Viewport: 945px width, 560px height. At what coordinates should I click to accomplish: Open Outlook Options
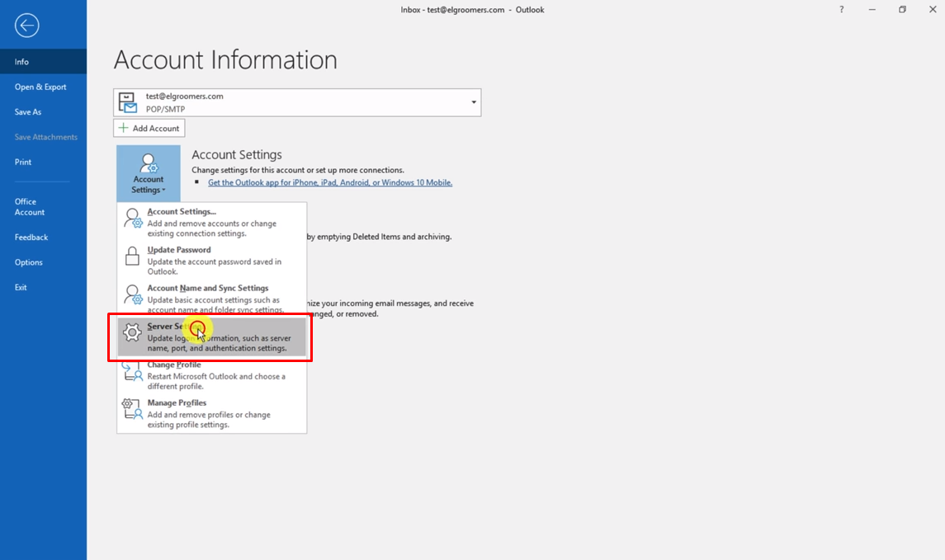tap(44, 262)
